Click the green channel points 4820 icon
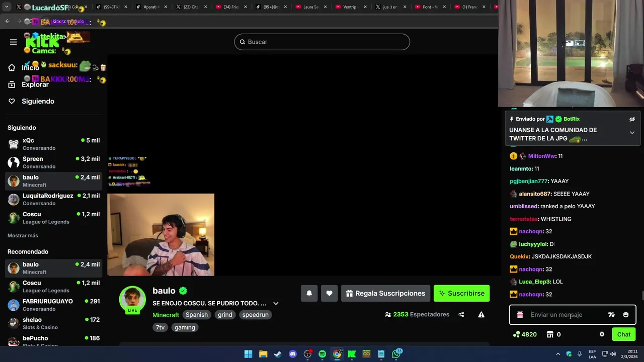 [x=516, y=334]
